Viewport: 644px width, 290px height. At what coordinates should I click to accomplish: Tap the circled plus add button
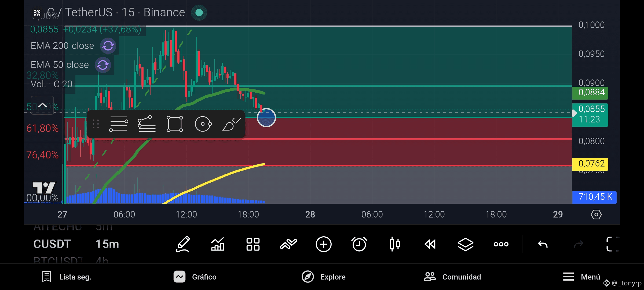coord(324,244)
